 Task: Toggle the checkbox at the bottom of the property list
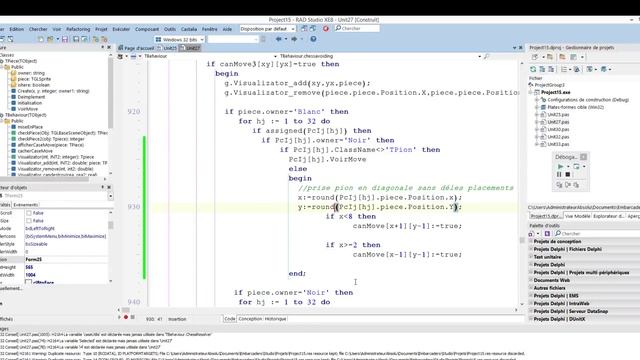pyautogui.click(x=28, y=282)
